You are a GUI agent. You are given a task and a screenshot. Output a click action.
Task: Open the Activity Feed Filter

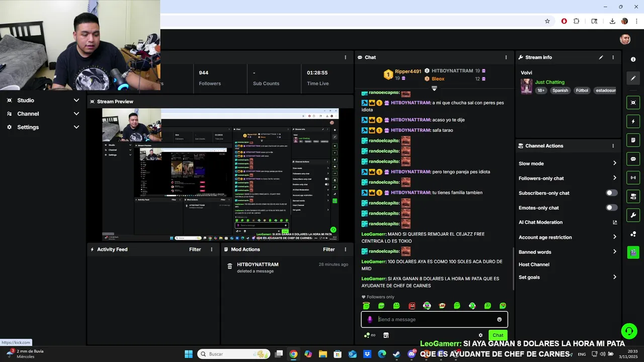tap(195, 249)
